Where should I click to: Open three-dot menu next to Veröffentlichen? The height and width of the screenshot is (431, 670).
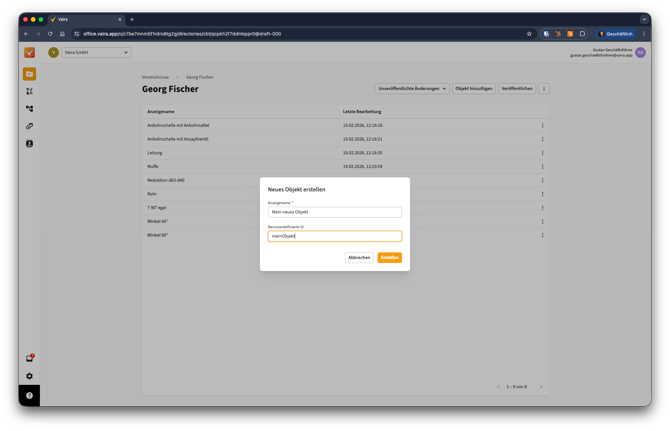544,88
